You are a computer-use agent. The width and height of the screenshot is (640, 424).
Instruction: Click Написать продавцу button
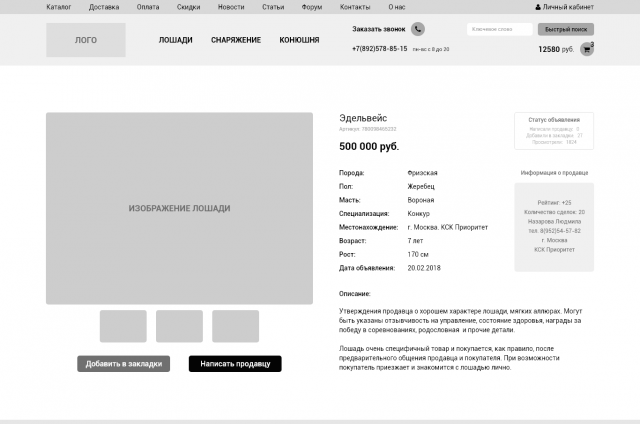(x=235, y=364)
